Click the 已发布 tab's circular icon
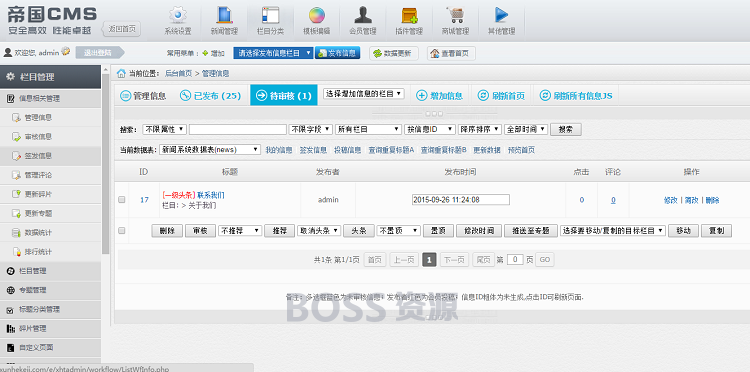 [x=185, y=95]
